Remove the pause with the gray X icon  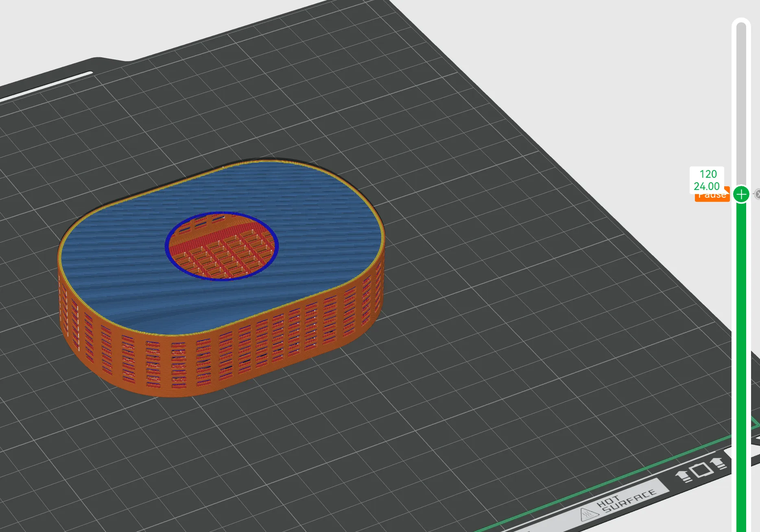tap(758, 194)
